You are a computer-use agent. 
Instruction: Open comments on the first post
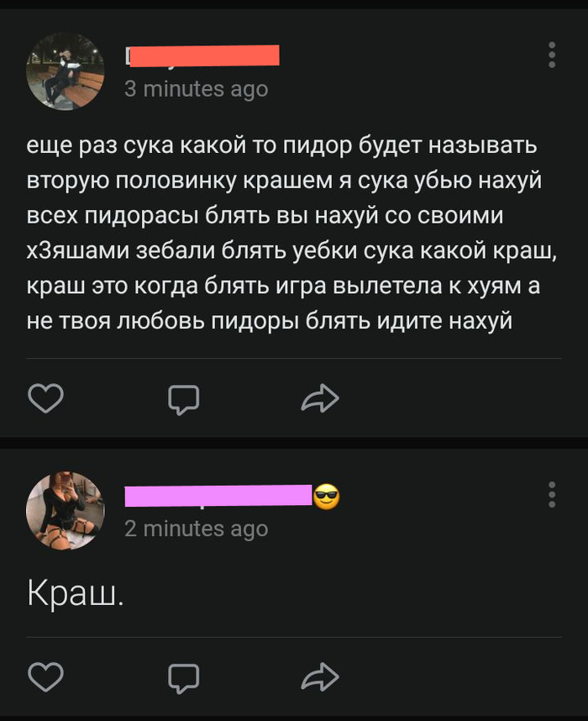coord(183,398)
